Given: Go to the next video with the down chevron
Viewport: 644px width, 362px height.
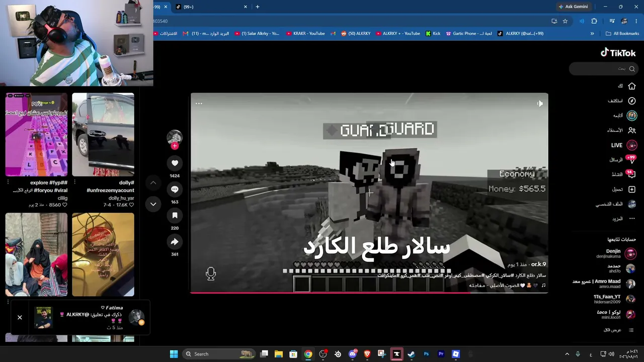Looking at the screenshot, I should point(153,204).
